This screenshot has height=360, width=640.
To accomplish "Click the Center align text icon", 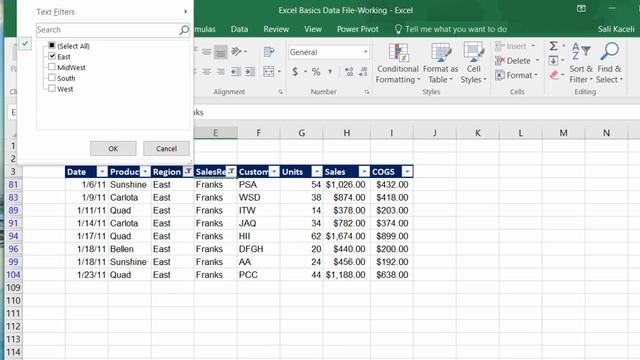I will tap(207, 72).
